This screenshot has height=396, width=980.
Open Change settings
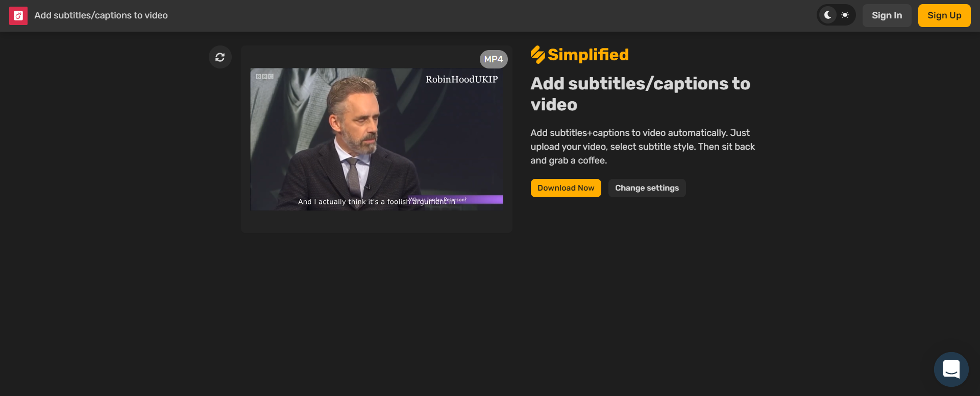pos(647,188)
